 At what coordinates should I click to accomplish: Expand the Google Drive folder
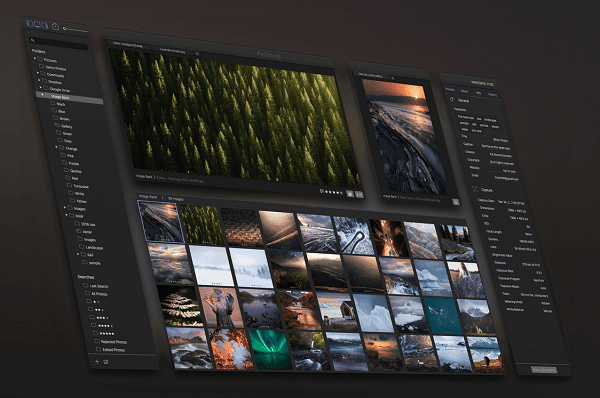pos(41,87)
